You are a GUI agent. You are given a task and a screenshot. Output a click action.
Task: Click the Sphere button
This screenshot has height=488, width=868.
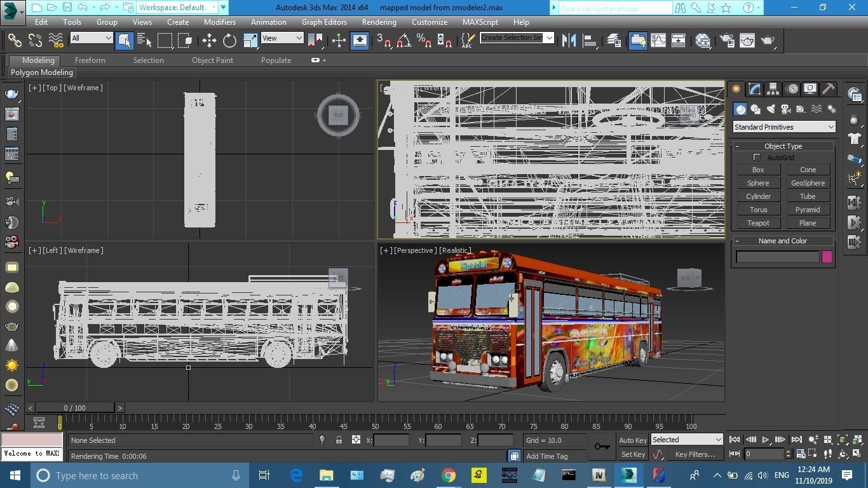(758, 183)
